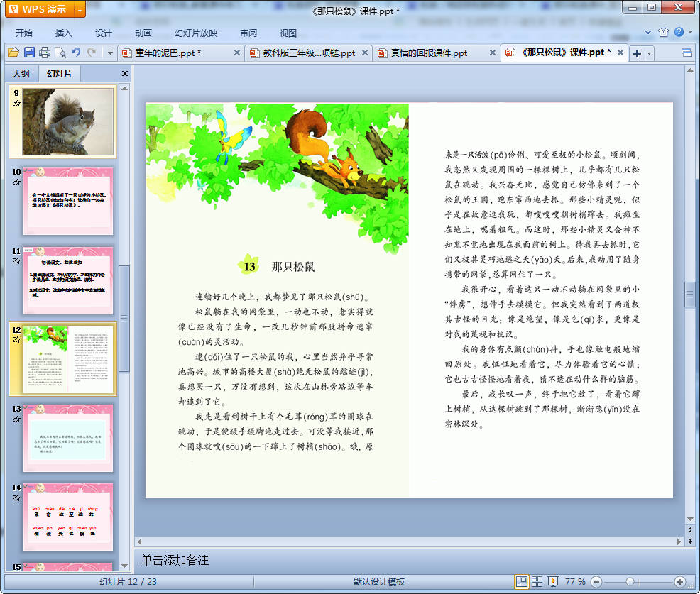
Task: Select slide 12 thumbnail
Action: [68, 359]
